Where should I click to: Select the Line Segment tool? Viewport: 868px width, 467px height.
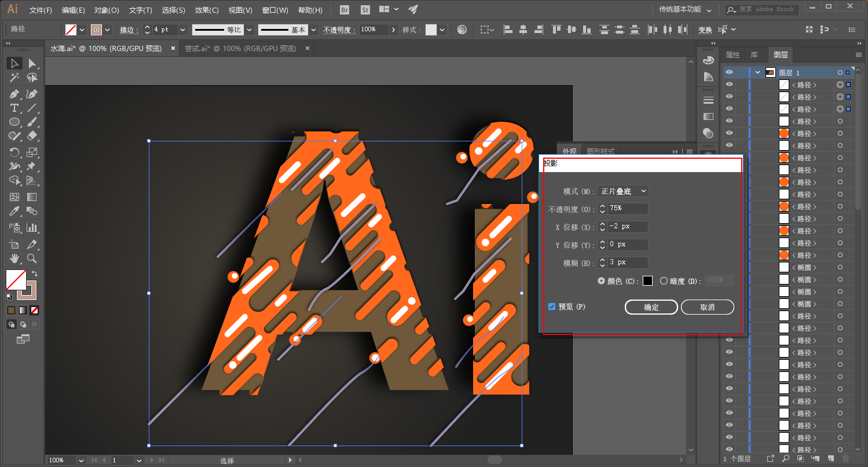tap(32, 108)
